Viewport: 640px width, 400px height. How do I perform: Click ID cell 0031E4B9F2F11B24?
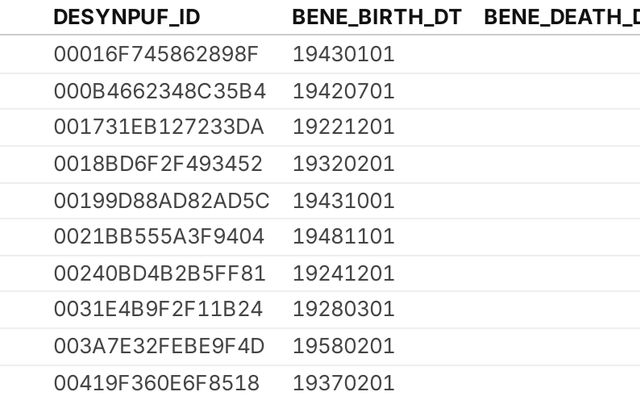(x=158, y=310)
